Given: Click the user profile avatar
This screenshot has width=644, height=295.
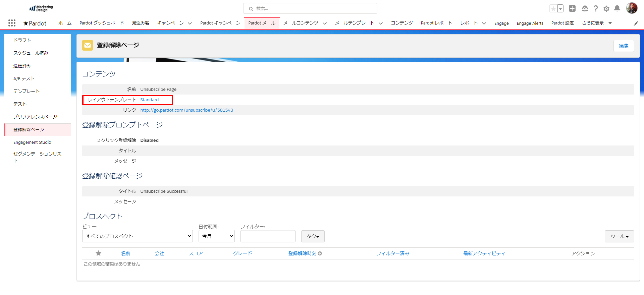Looking at the screenshot, I should pyautogui.click(x=632, y=8).
